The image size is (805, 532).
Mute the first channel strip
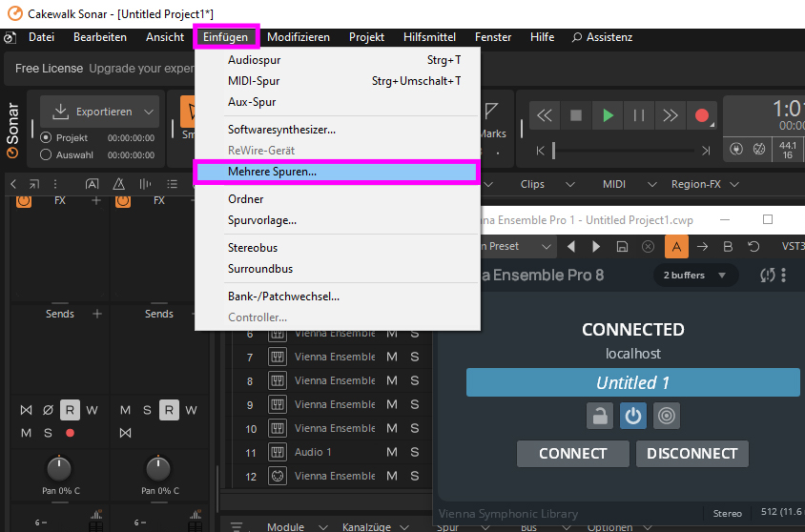(x=26, y=433)
